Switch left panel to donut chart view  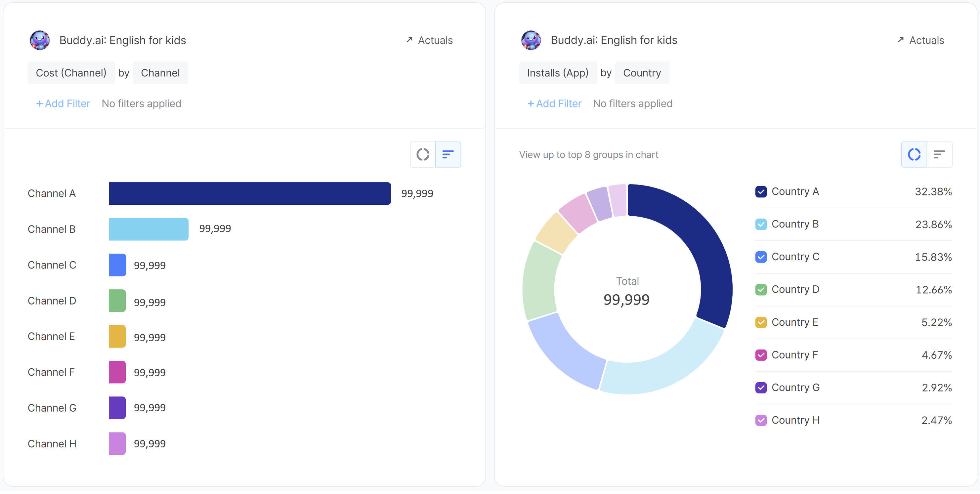423,154
